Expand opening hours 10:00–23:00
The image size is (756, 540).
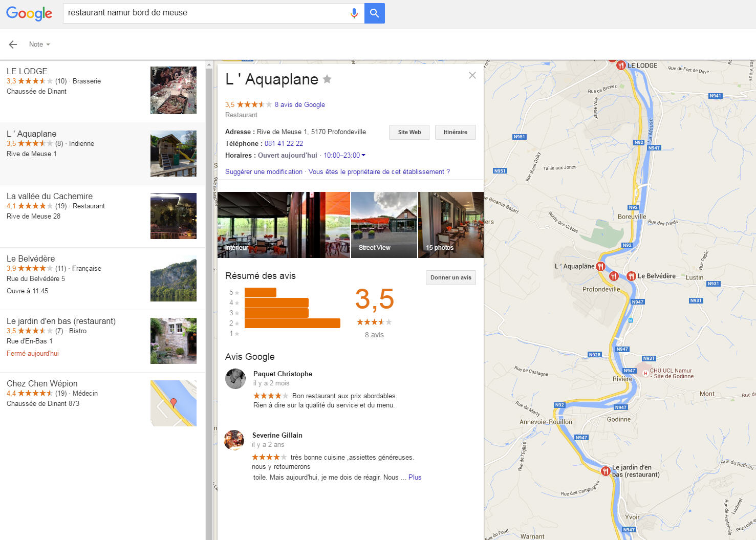coord(344,155)
